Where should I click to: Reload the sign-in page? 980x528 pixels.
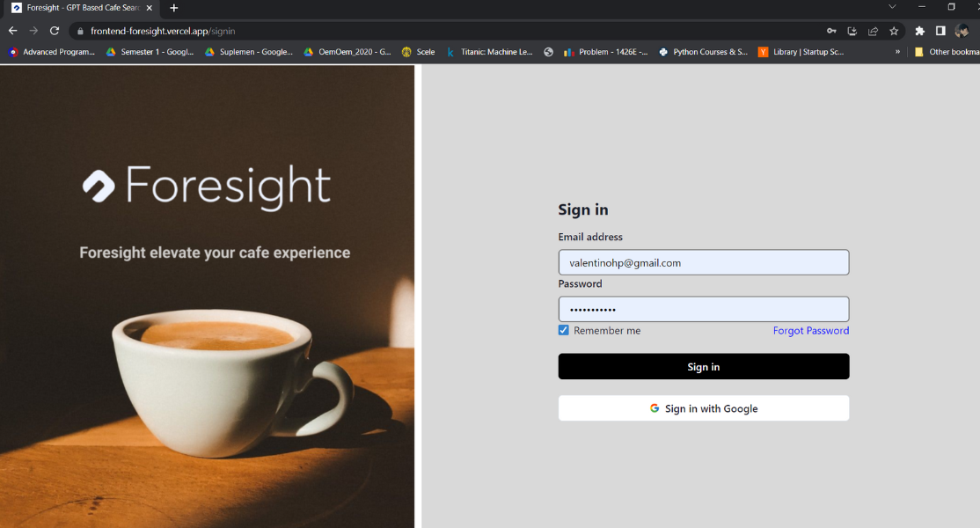pos(55,31)
